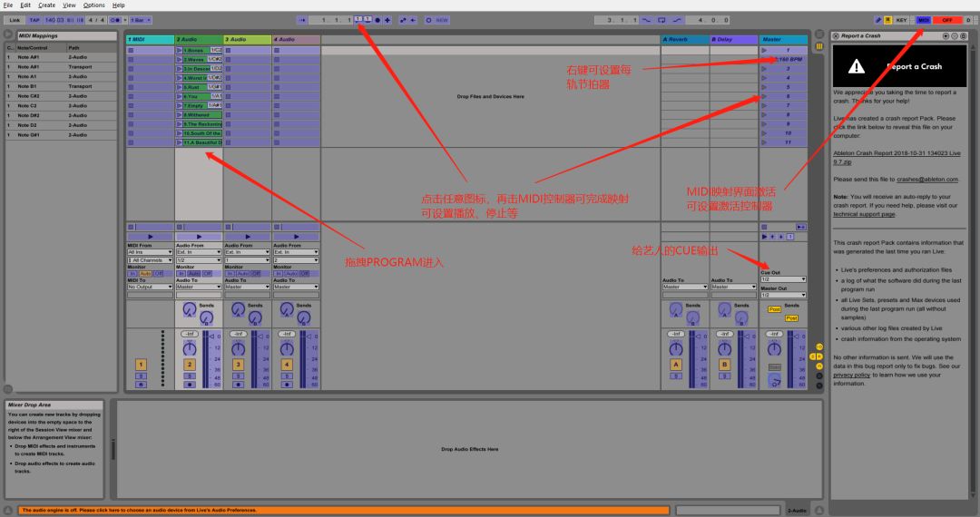Open the Audio From dropdown on track 2
The height and width of the screenshot is (517, 980).
pos(199,252)
